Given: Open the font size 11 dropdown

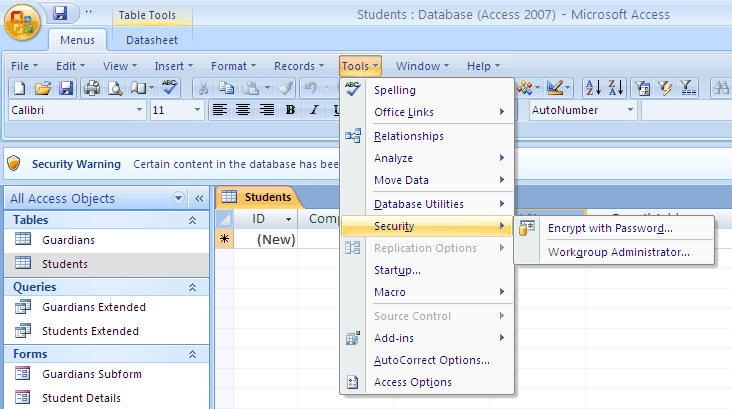Looking at the screenshot, I should [197, 110].
